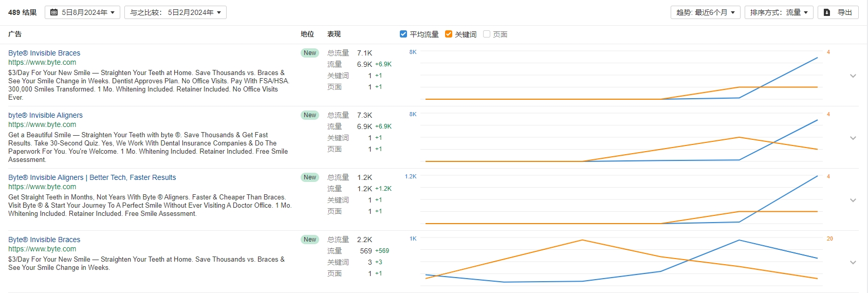Visit https://www.byte.com under the first ad
The height and width of the screenshot is (293, 868).
[x=42, y=62]
